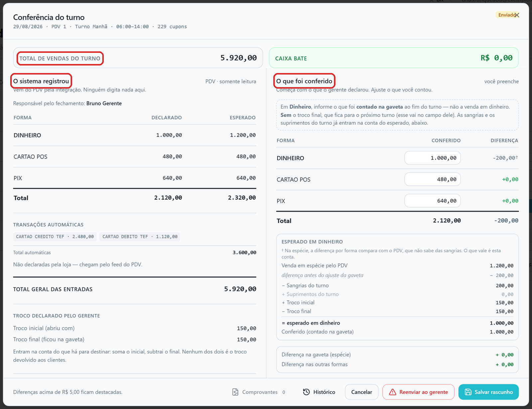Open Comprovantes attachments
Image resolution: width=532 pixels, height=409 pixels.
pyautogui.click(x=259, y=392)
